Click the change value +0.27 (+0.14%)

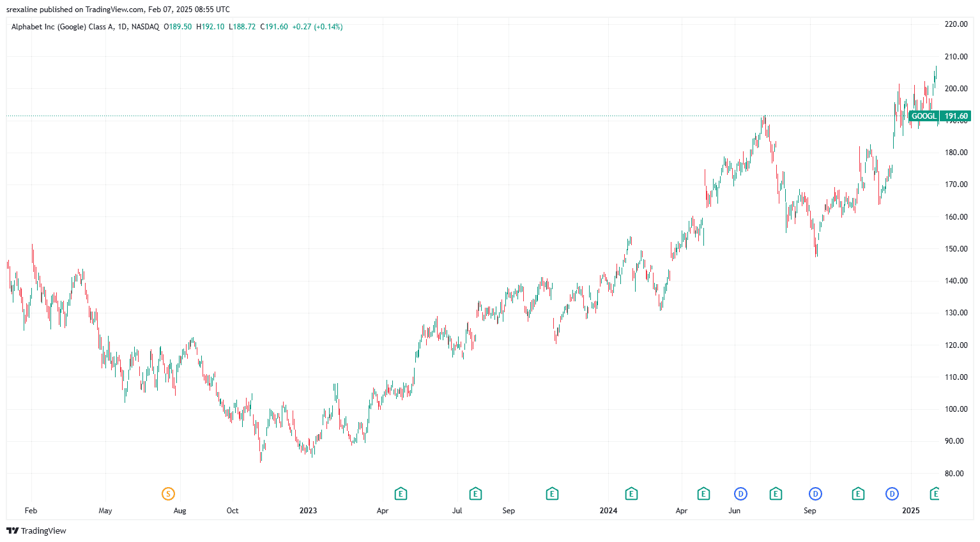coord(318,27)
